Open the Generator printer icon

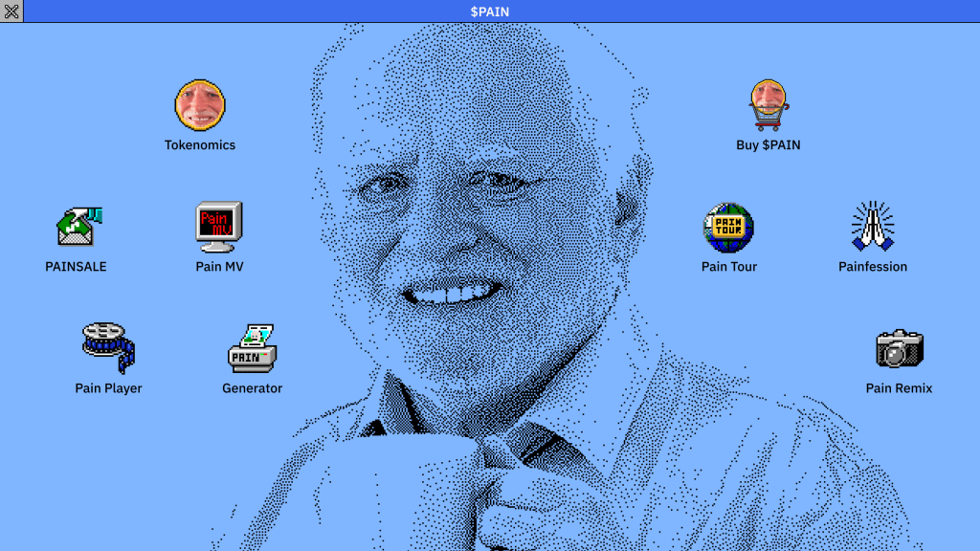click(252, 348)
